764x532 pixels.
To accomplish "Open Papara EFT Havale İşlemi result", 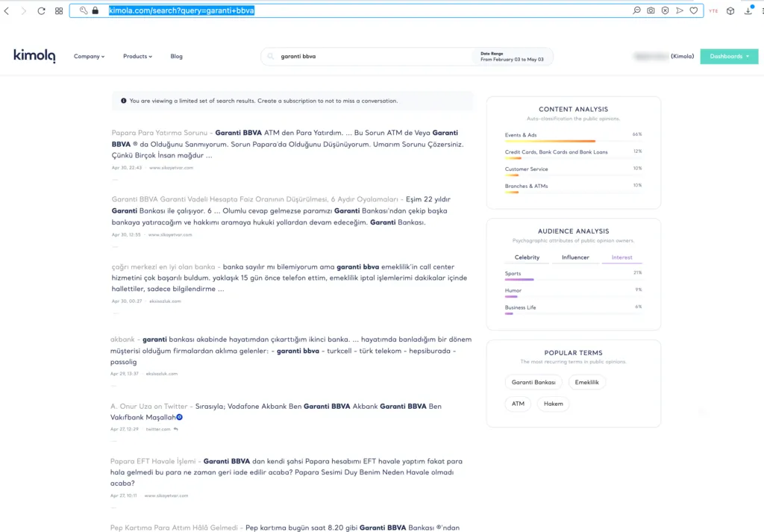I will 152,461.
